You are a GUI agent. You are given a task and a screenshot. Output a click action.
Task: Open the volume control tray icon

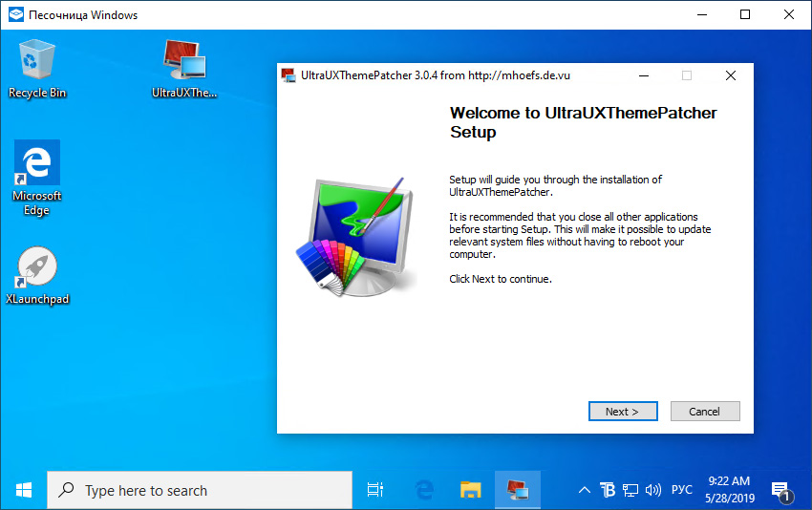[653, 490]
